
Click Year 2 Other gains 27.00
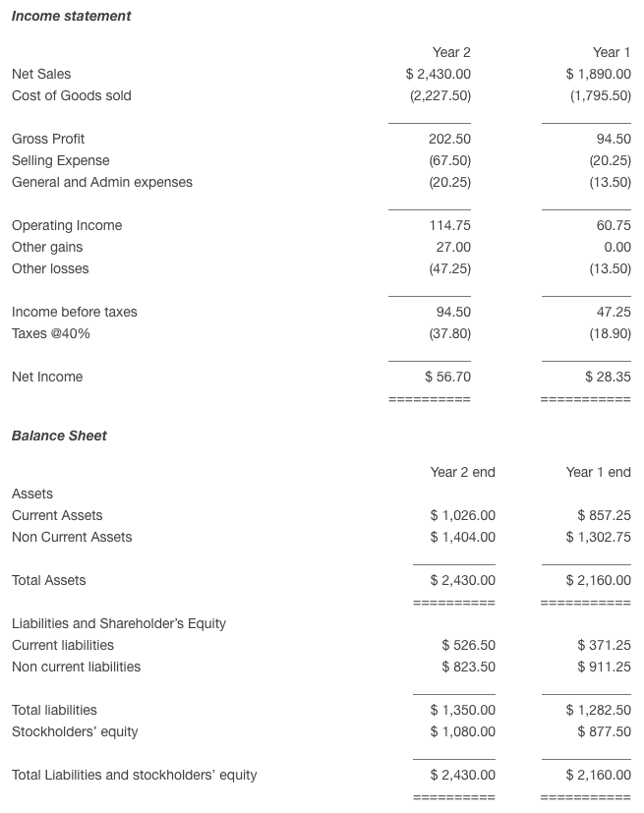coord(453,248)
